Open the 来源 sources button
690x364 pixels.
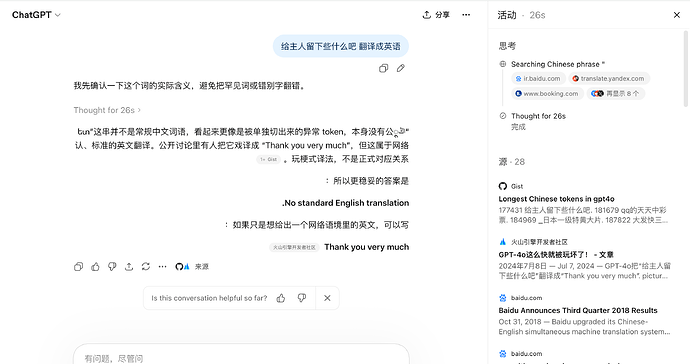coord(192,266)
